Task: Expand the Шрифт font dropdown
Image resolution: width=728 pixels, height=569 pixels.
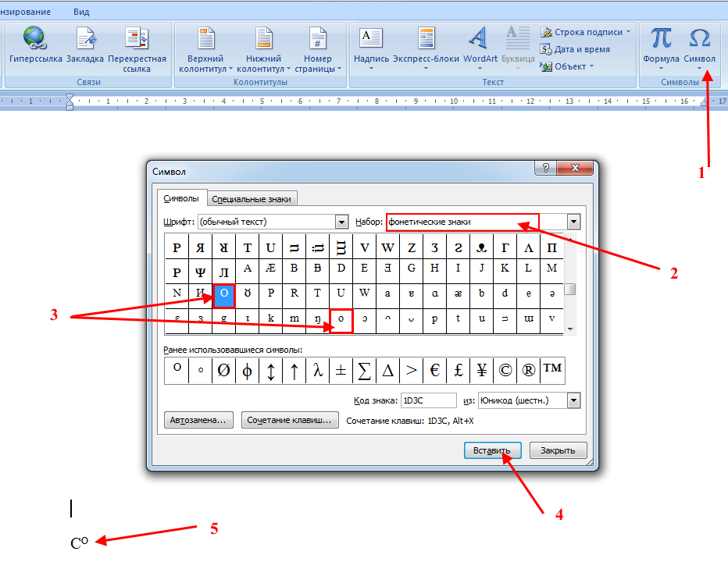Action: (341, 222)
